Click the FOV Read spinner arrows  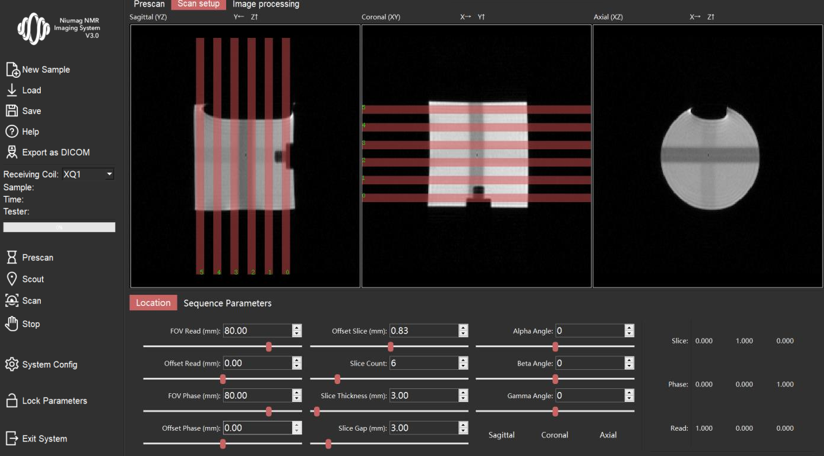tap(297, 331)
